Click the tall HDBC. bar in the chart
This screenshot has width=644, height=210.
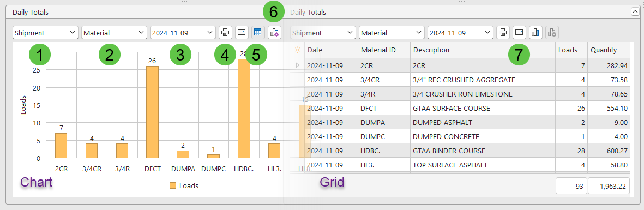[x=244, y=109]
